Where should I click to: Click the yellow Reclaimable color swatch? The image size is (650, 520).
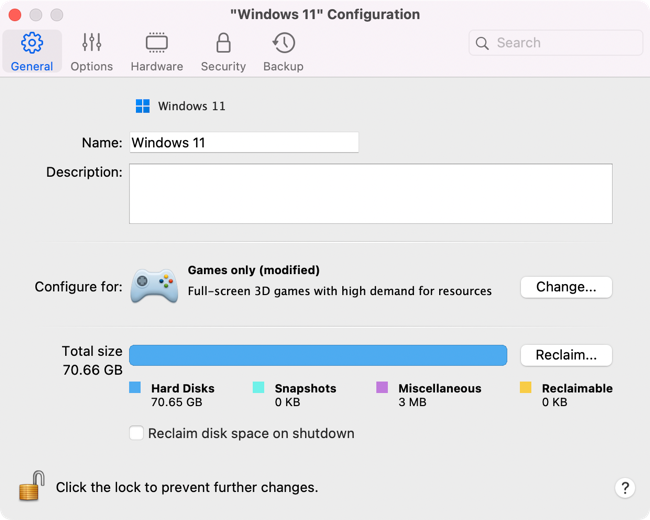pyautogui.click(x=526, y=387)
